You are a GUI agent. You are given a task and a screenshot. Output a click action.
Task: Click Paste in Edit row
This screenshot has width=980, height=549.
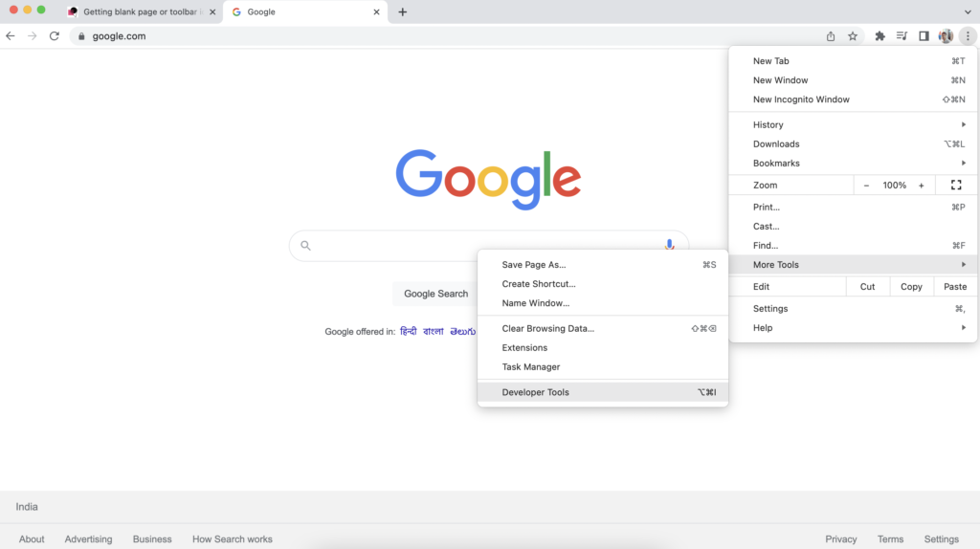[955, 287]
